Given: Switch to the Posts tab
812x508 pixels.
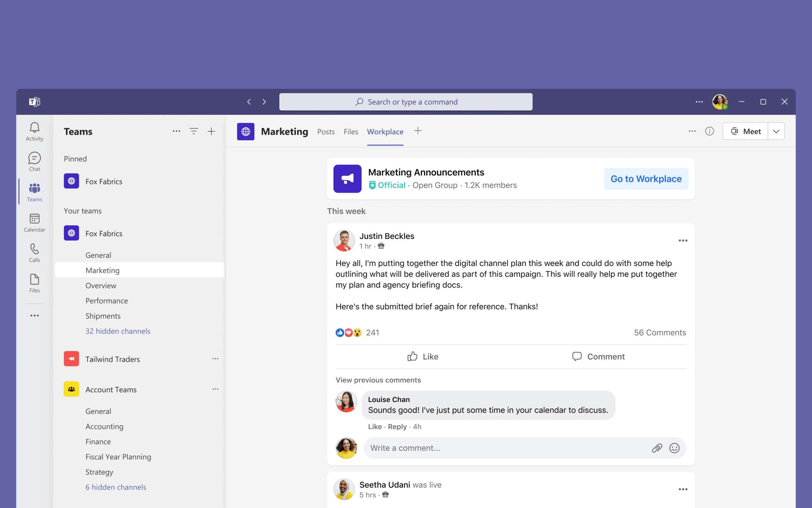Looking at the screenshot, I should pyautogui.click(x=326, y=132).
